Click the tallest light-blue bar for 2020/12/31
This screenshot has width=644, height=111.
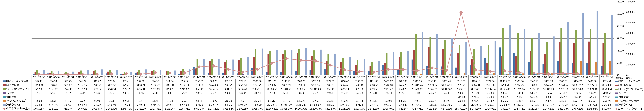597,43
